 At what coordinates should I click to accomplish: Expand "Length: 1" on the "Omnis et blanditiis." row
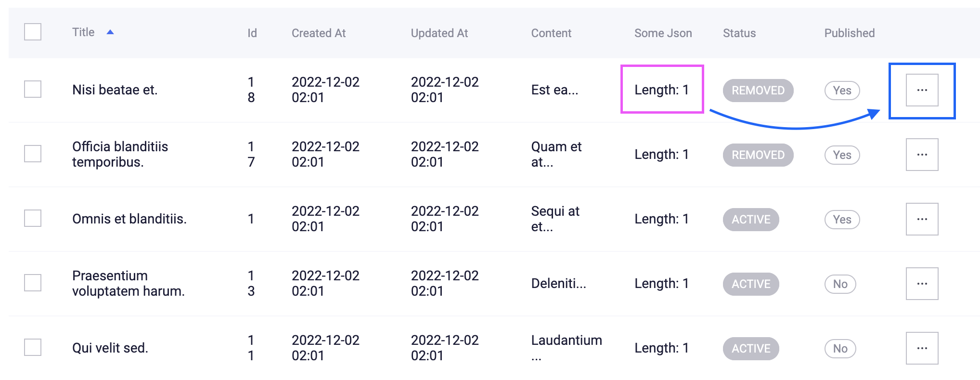tap(662, 219)
